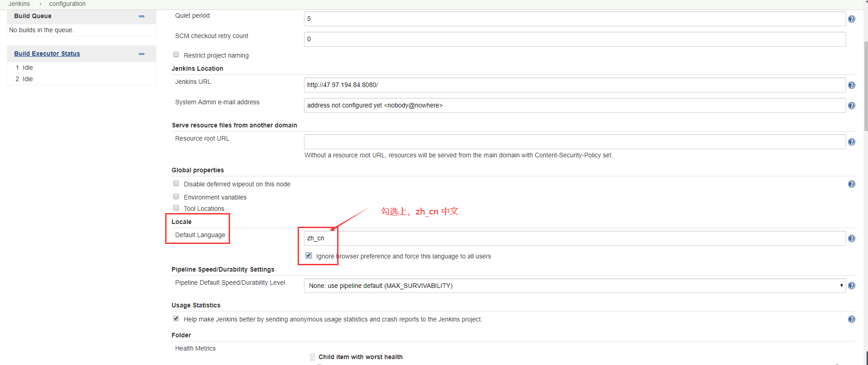
Task: Uncheck anonymous usage statistics option
Action: click(x=176, y=318)
